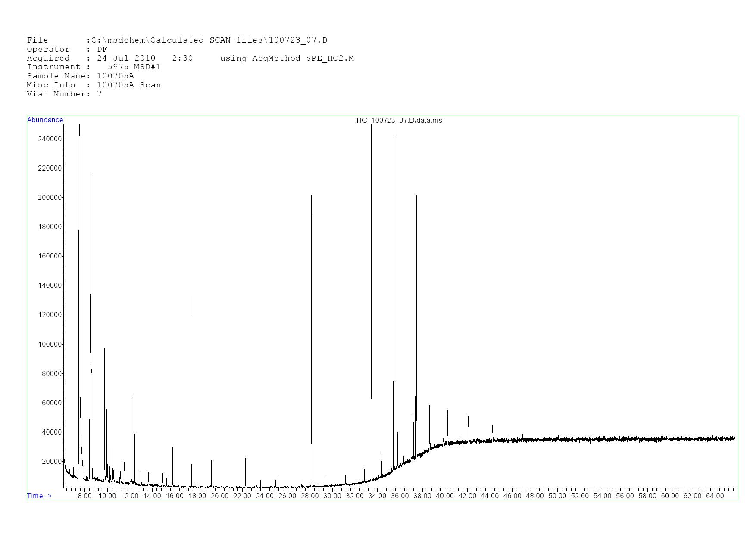The image size is (756, 534).
Task: Click the Sample Name 100705A line
Action: click(x=81, y=76)
